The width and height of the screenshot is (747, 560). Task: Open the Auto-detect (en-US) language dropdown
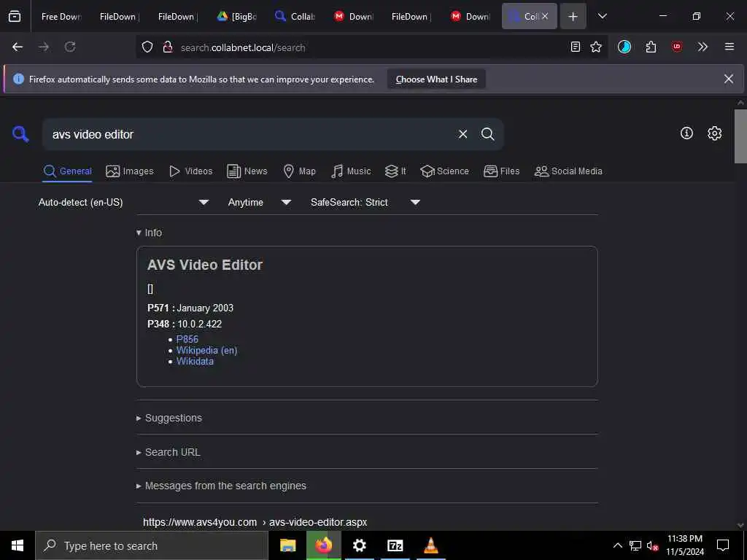tap(124, 203)
